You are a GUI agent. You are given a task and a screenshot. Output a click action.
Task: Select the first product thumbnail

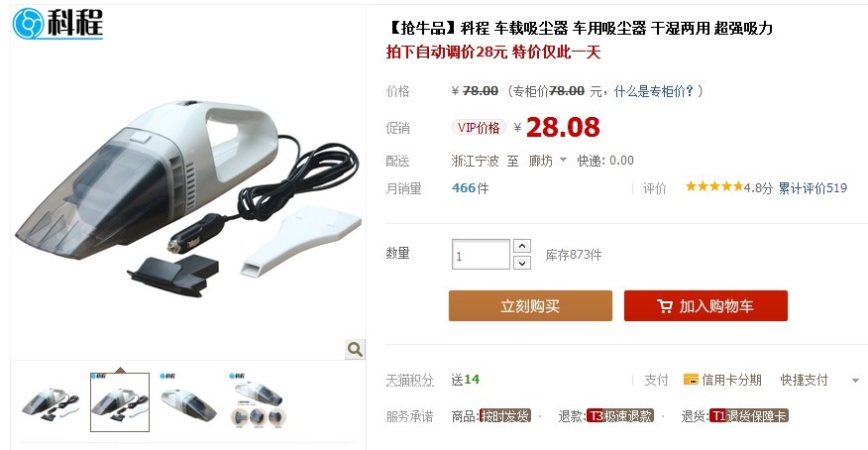coord(51,403)
